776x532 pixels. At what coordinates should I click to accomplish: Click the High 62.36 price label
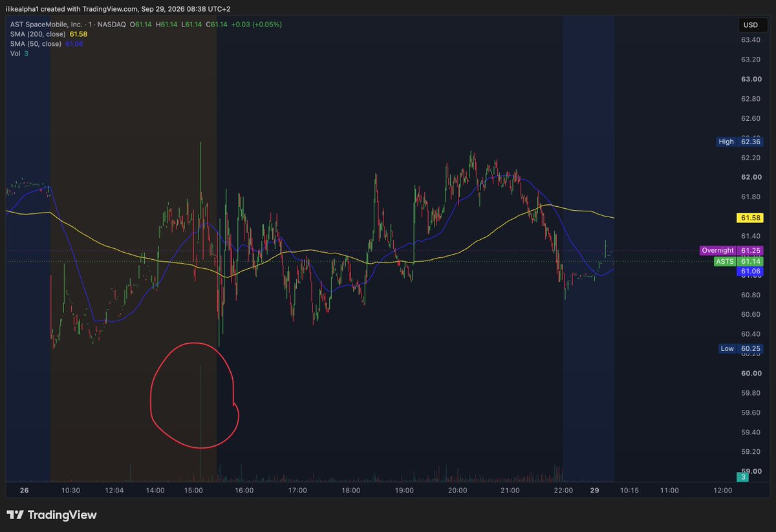click(740, 142)
